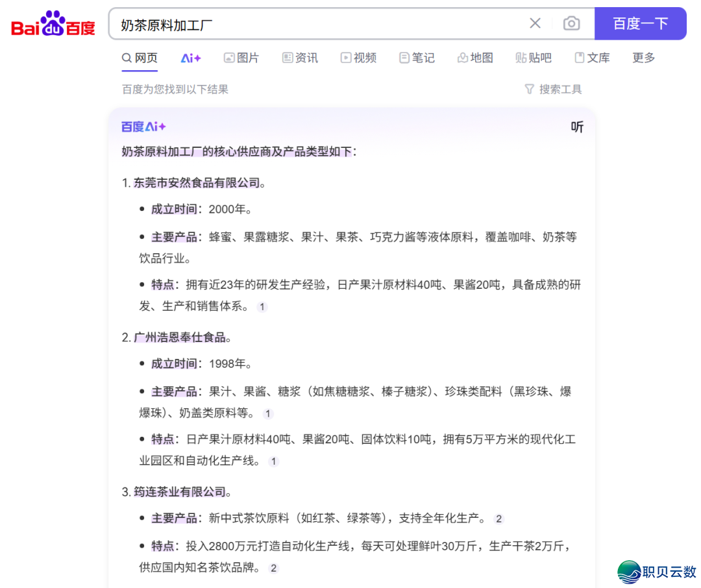701x588 pixels.
Task: Clear the search box with X icon
Action: click(x=535, y=23)
